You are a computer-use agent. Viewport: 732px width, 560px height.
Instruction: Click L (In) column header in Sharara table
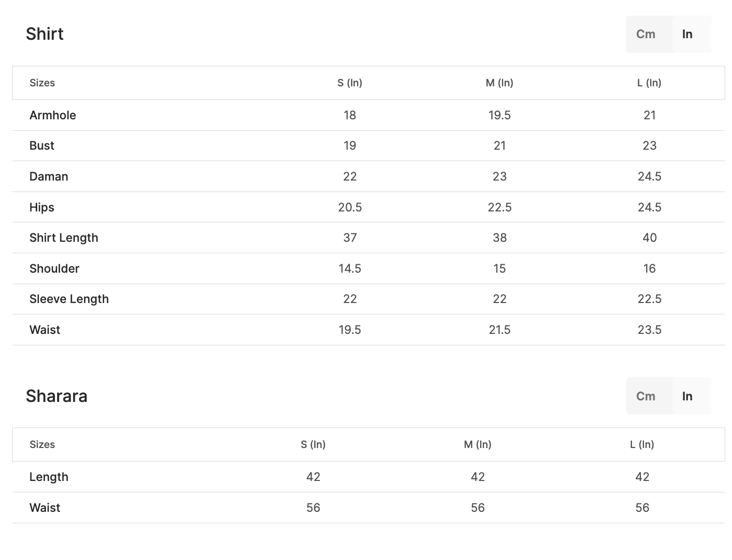click(x=642, y=444)
